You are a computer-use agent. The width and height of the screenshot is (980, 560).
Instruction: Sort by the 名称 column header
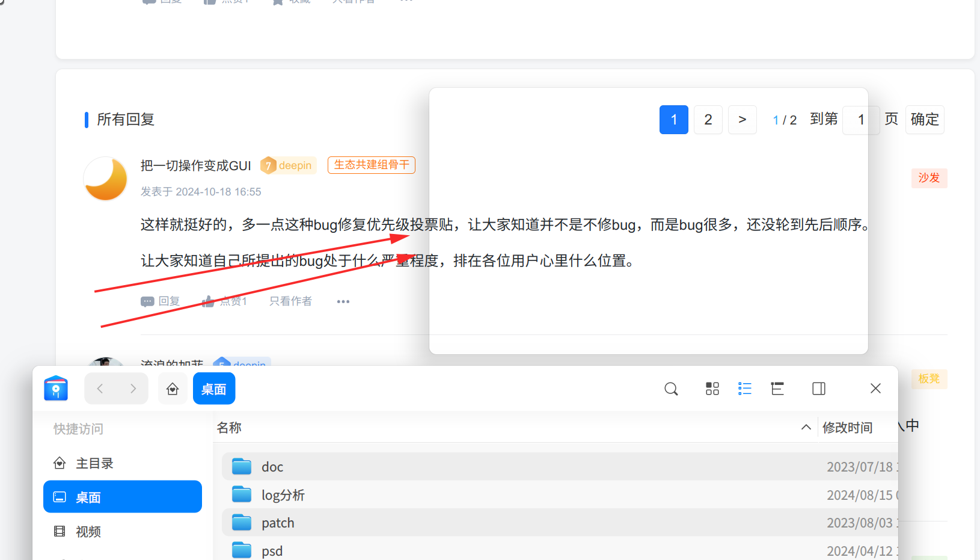229,428
